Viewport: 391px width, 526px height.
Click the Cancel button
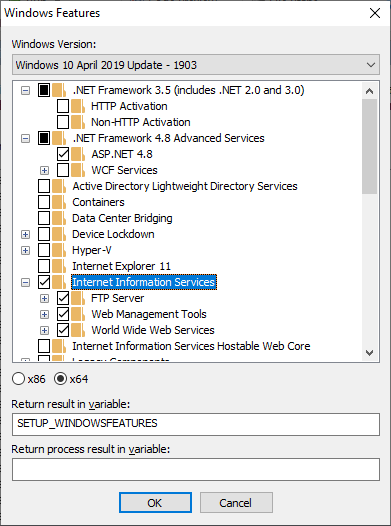pyautogui.click(x=236, y=503)
